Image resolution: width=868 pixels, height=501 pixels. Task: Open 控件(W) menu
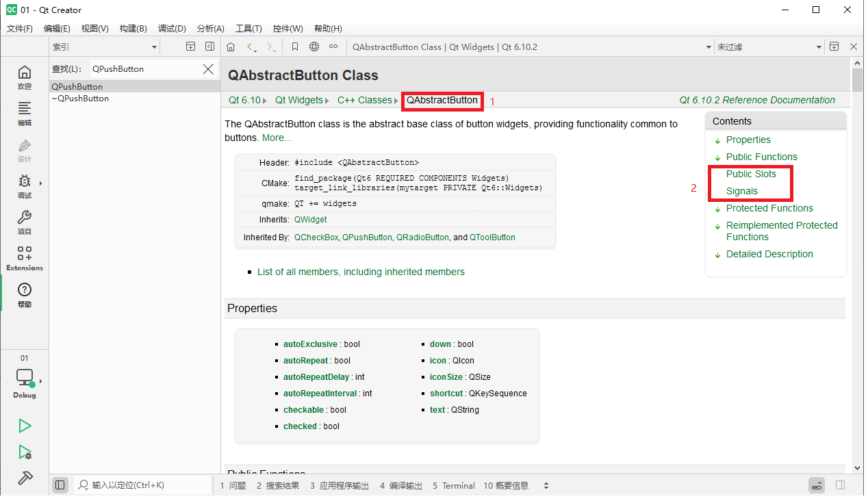[288, 28]
